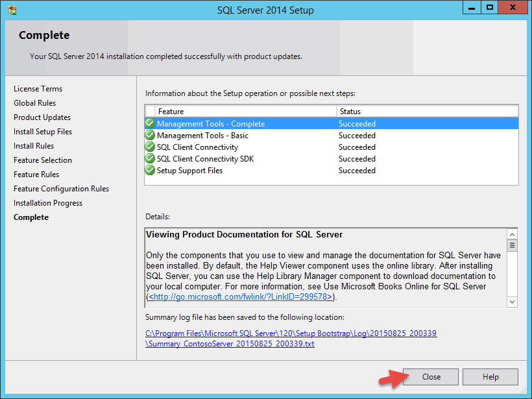Close the setup window with red X
This screenshot has width=532, height=399.
pyautogui.click(x=513, y=8)
